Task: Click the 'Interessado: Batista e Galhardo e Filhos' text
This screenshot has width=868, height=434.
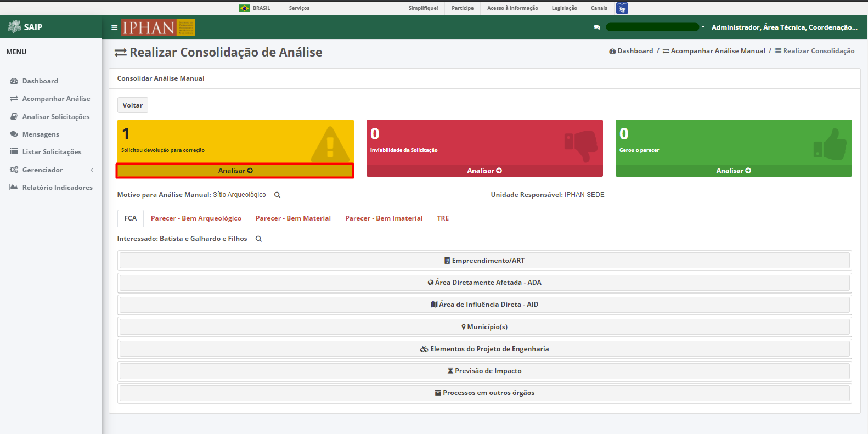Action: point(182,239)
